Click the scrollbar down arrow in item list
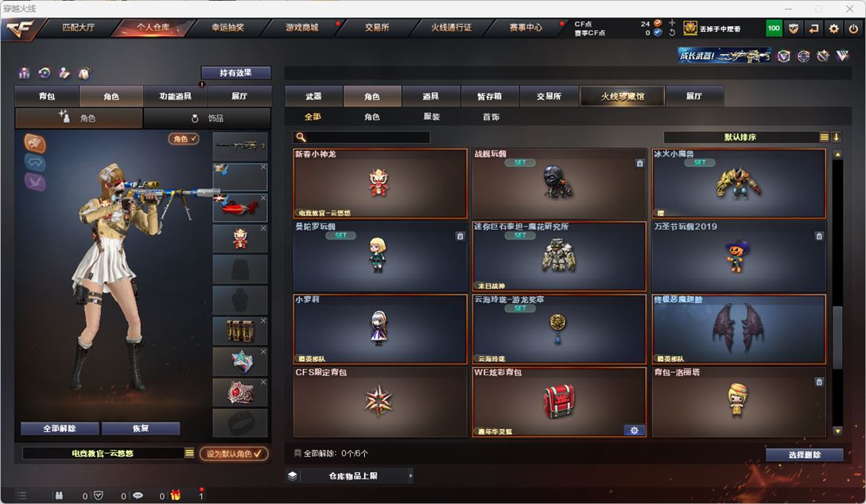The image size is (866, 504). 837,431
